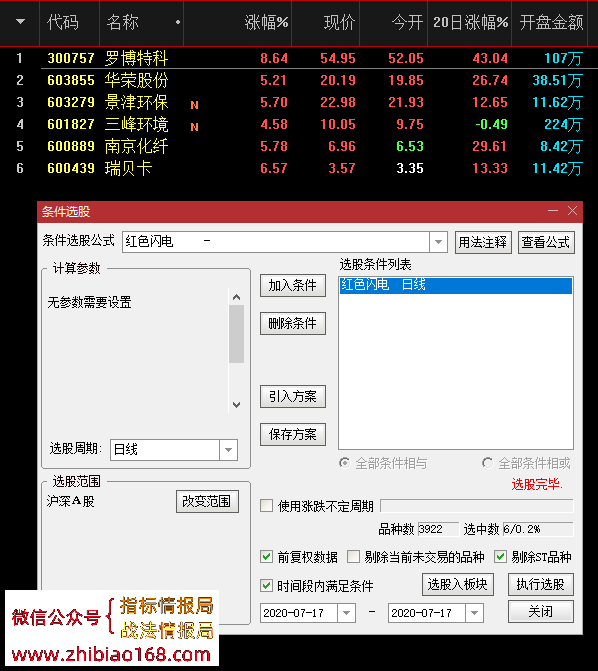Screen dimensions: 598x671
Task: Click the N marker beside 三峰环境
Action: (194, 127)
